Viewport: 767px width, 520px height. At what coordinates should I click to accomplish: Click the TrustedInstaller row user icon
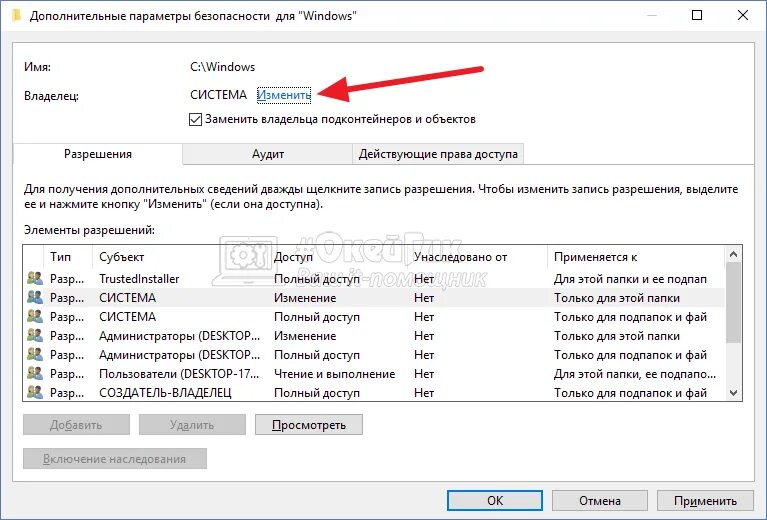(x=35, y=278)
